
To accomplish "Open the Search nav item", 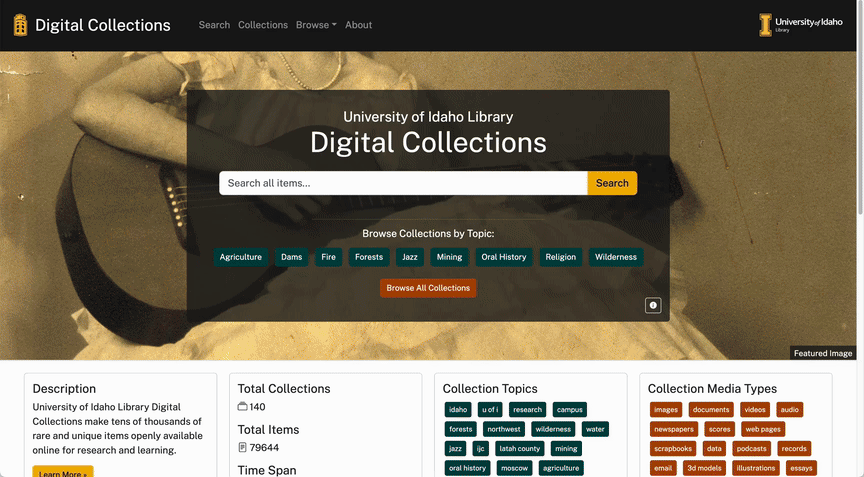I will coord(214,25).
